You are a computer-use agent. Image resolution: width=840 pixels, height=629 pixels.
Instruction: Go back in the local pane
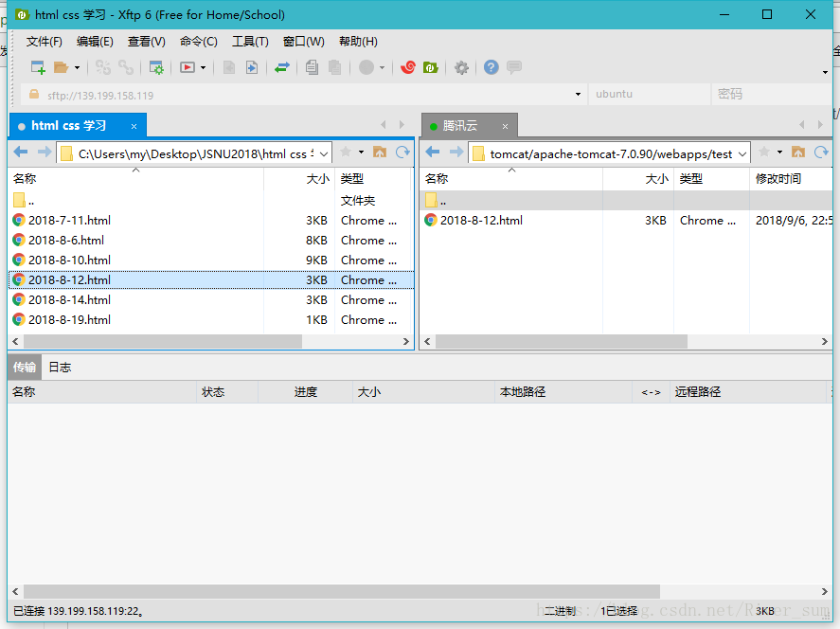point(21,153)
